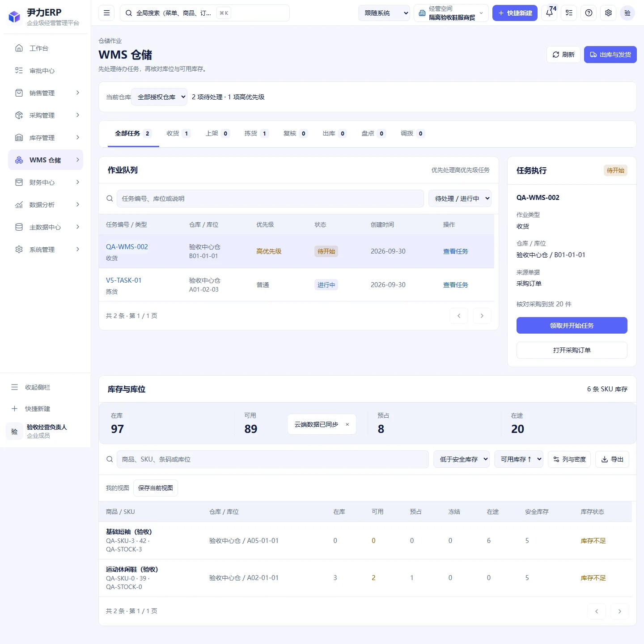Viewport: 644px width, 644px height.
Task: Click 查看任务 for V5-TASK-01
Action: point(456,285)
